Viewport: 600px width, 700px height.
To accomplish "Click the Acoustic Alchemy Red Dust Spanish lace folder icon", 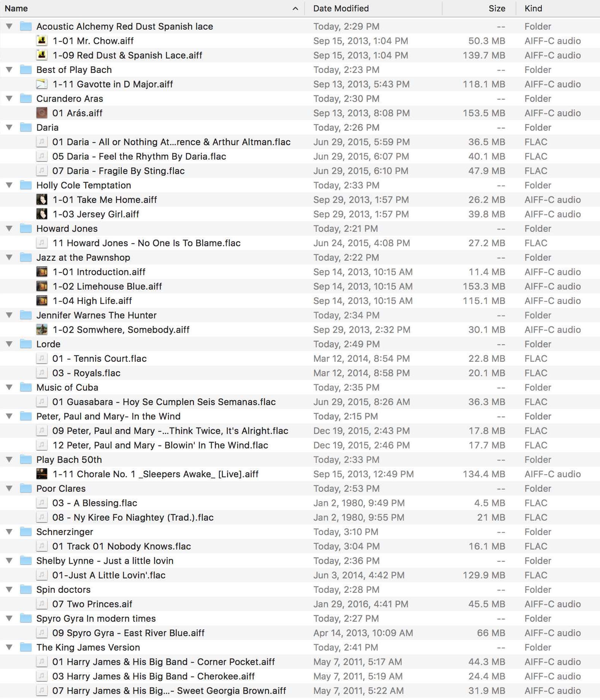I will 26,26.
